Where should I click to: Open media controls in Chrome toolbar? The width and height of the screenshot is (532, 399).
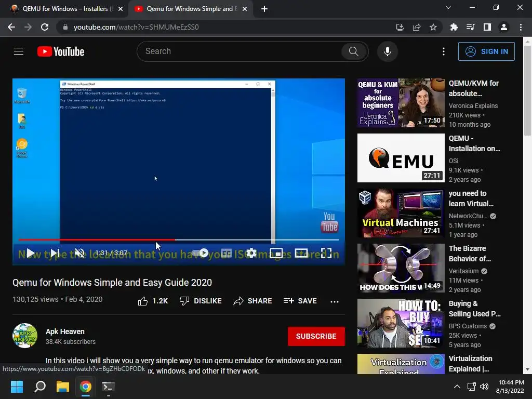[x=470, y=27]
